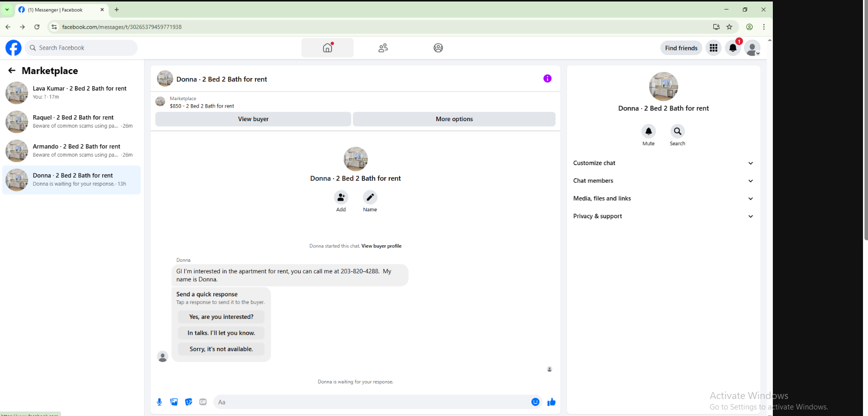
Task: Open a new browser tab
Action: tap(117, 10)
